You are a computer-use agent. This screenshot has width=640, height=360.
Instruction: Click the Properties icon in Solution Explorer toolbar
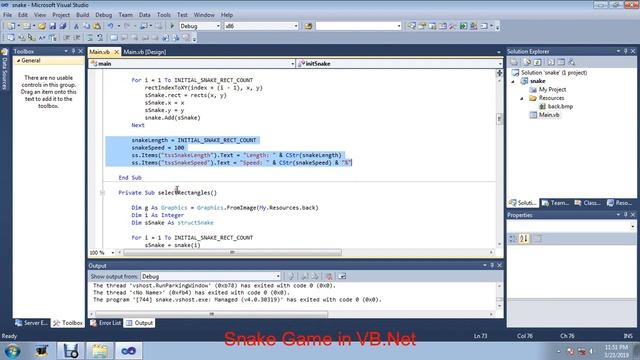click(x=514, y=62)
